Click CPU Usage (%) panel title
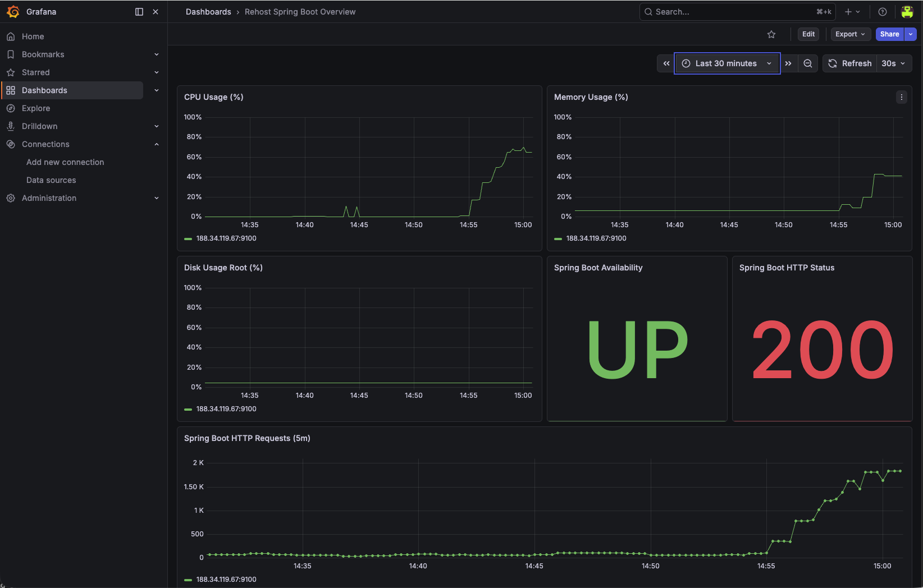Screen dimensions: 923x588 pos(214,97)
